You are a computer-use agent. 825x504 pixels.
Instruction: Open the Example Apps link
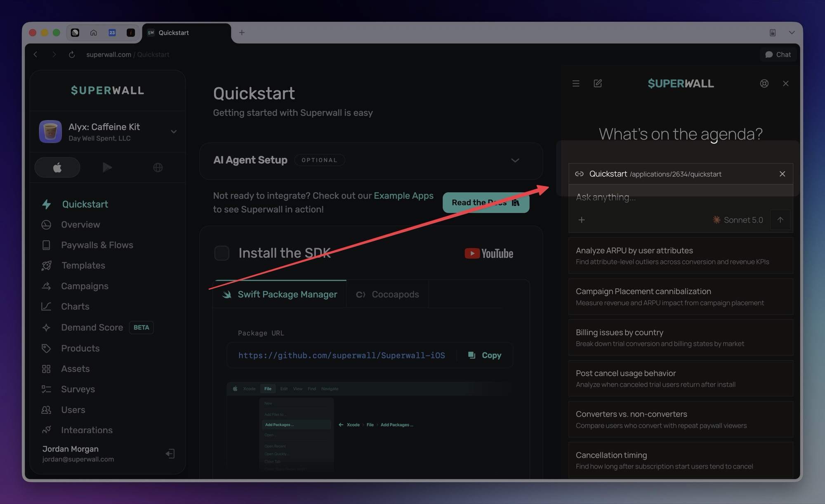pos(403,195)
